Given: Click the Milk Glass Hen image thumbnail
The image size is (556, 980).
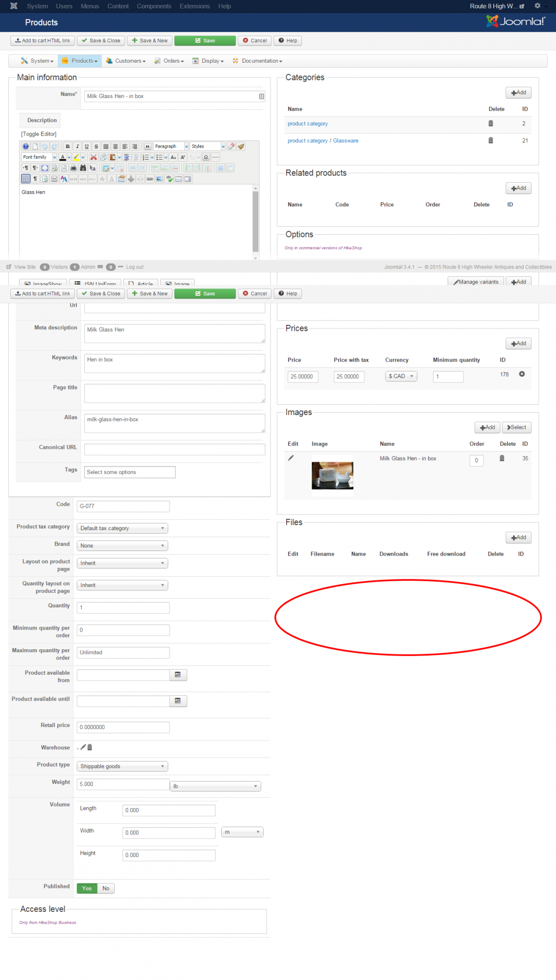Looking at the screenshot, I should 333,476.
